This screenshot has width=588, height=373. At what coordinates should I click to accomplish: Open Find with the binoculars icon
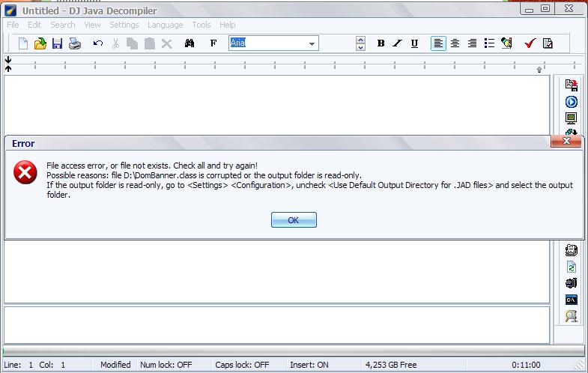click(190, 43)
